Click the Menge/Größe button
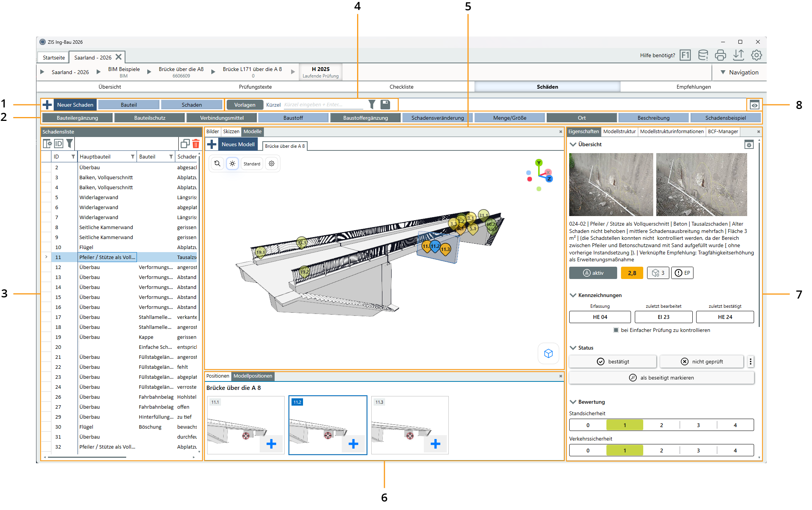The image size is (812, 510). (x=510, y=118)
